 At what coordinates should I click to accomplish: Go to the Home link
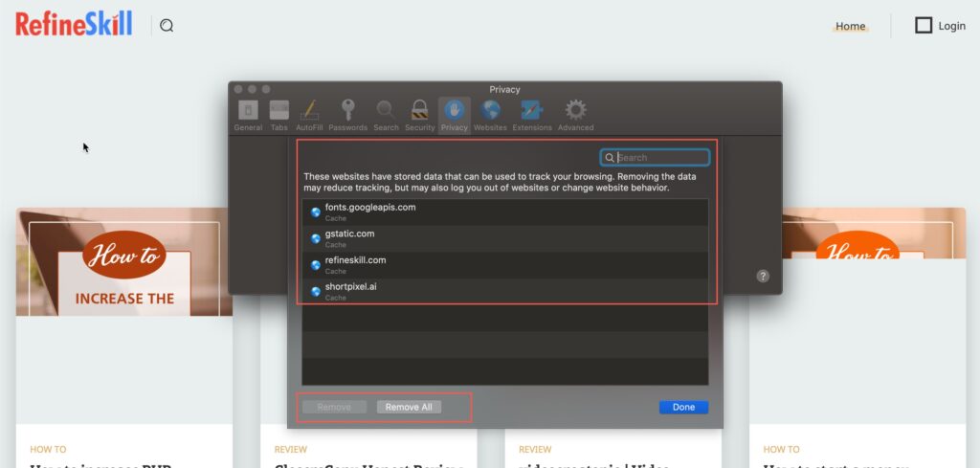[851, 26]
